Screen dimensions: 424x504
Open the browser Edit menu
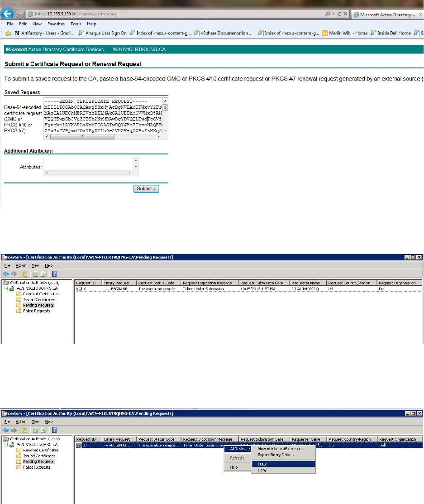click(x=23, y=24)
